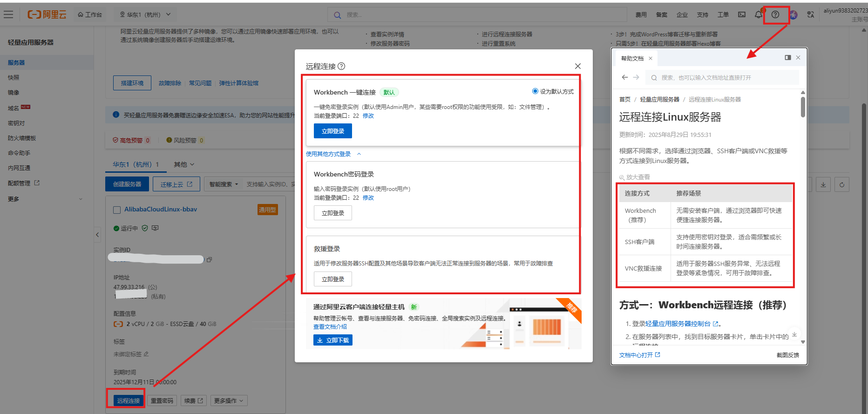Click 首页 breadcrumb in help panel
The height and width of the screenshot is (414, 868).
click(625, 100)
